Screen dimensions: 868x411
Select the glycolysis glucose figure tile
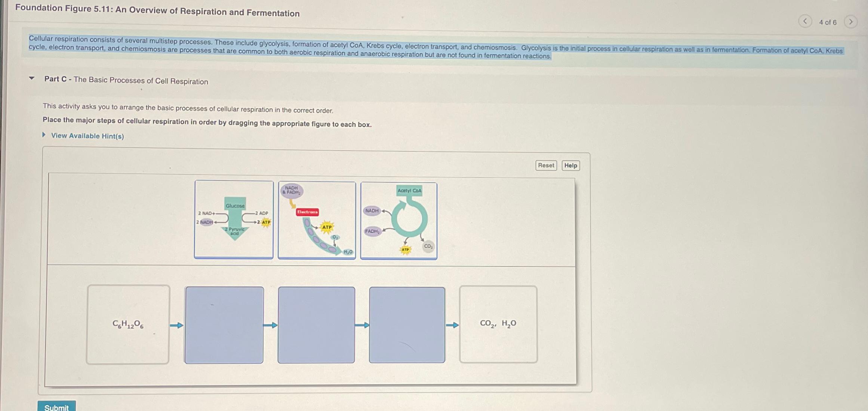coord(234,220)
